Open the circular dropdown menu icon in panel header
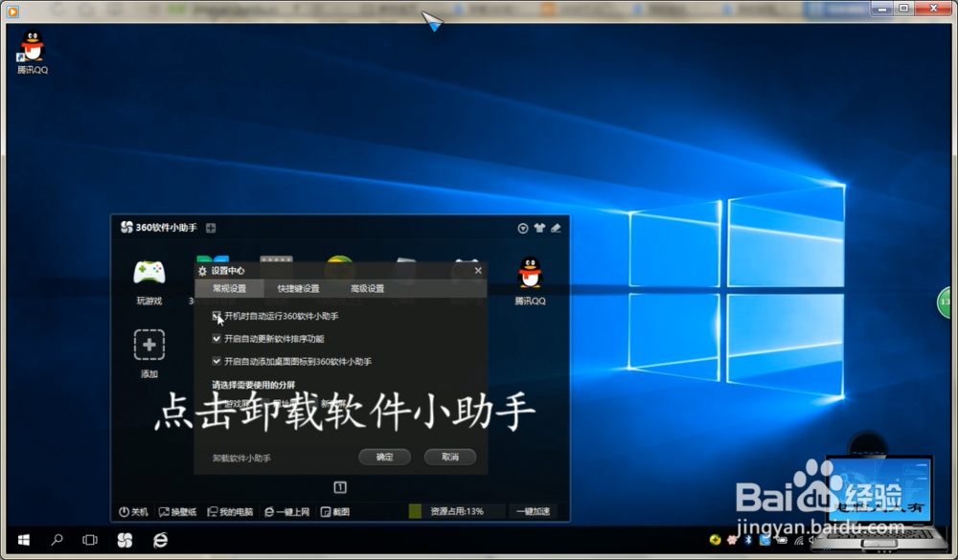The height and width of the screenshot is (560, 958). click(523, 228)
